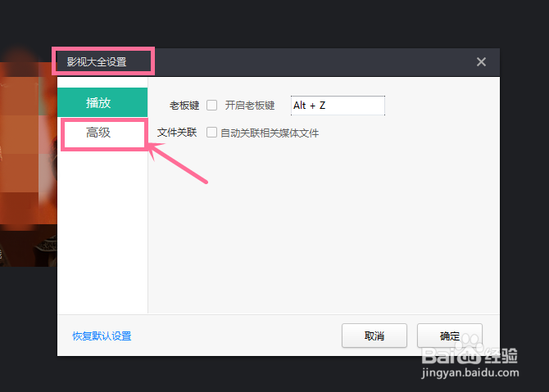The height and width of the screenshot is (392, 549).
Task: Confirm settings with 确定 button
Action: (x=450, y=336)
